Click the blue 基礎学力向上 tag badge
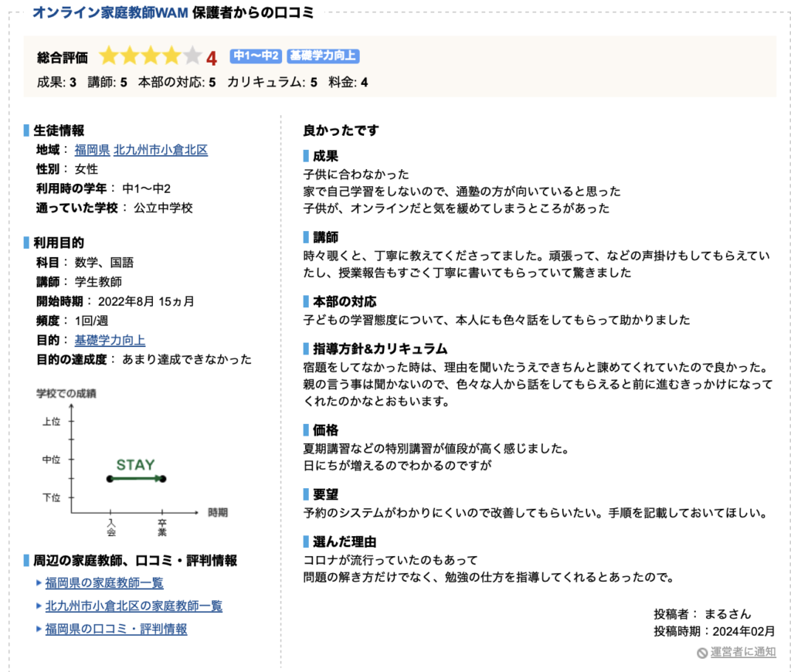 [323, 56]
